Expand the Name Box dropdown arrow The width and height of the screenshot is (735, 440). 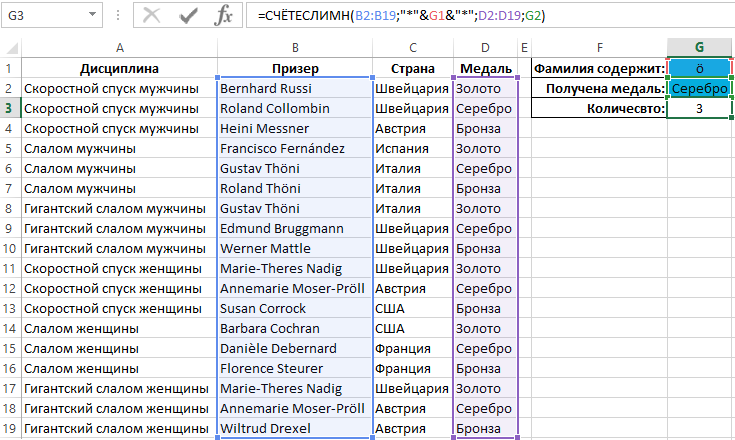click(92, 16)
